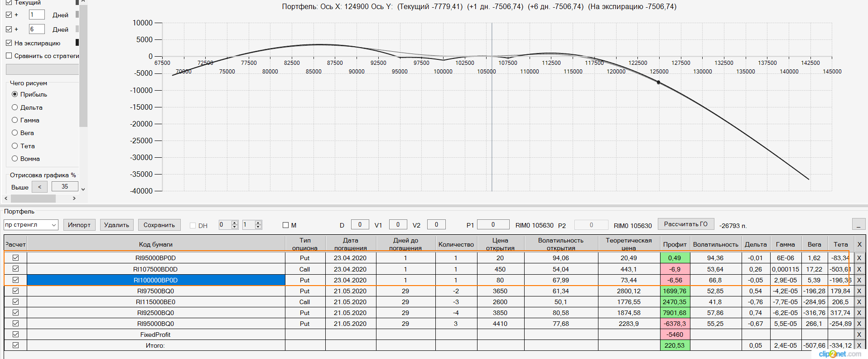Click the Профит column header
This screenshot has width=868, height=359.
675,244
